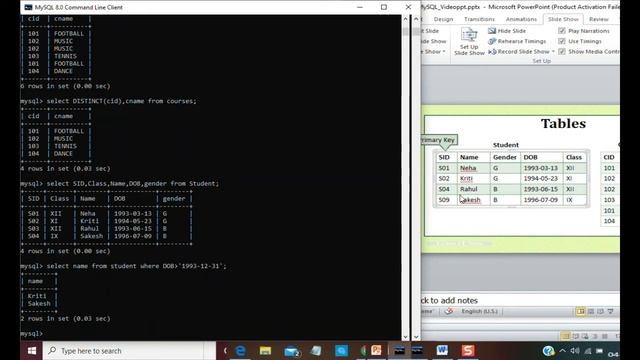The width and height of the screenshot is (640, 360).
Task: Click MySQL window scroll-up arrow
Action: tap(405, 19)
